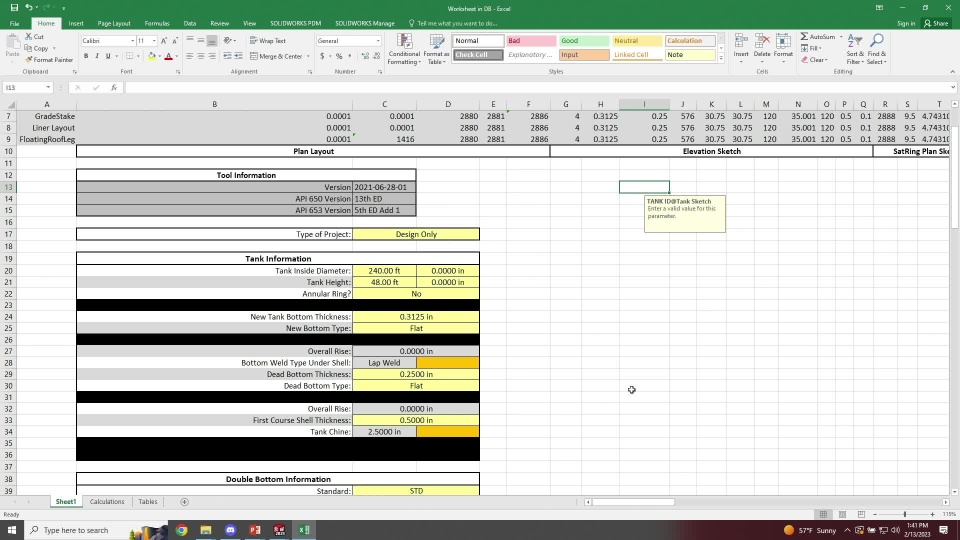Open the Calibri font name dropdown
The image size is (960, 540).
point(132,41)
